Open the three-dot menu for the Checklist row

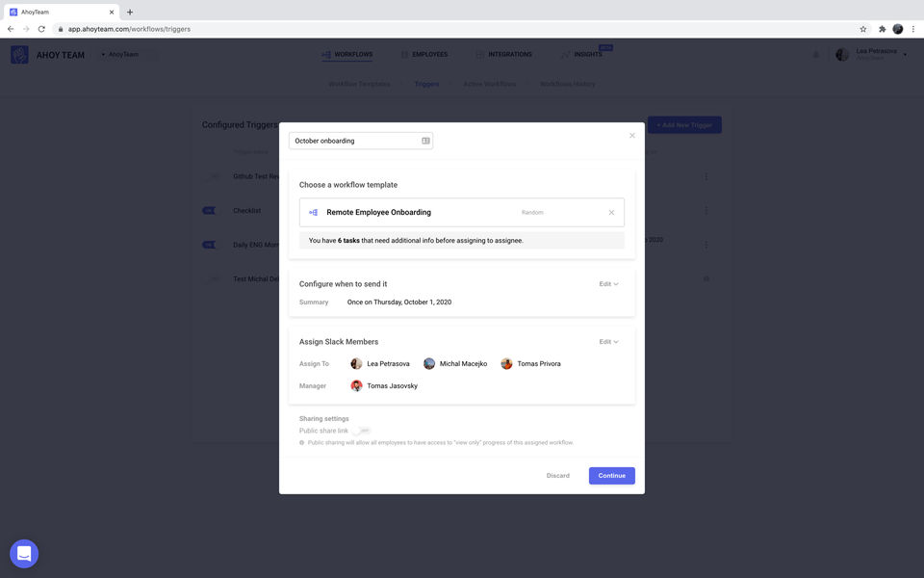pos(706,211)
